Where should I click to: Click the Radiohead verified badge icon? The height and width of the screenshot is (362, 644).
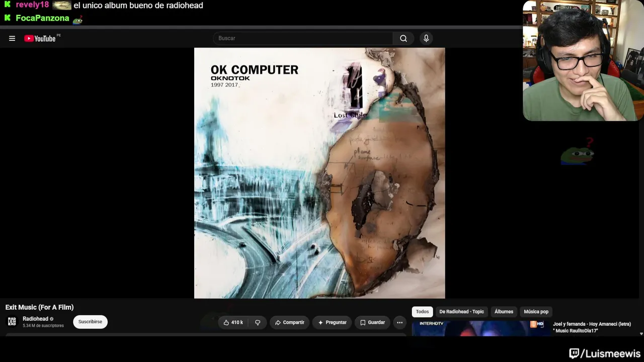[51, 319]
